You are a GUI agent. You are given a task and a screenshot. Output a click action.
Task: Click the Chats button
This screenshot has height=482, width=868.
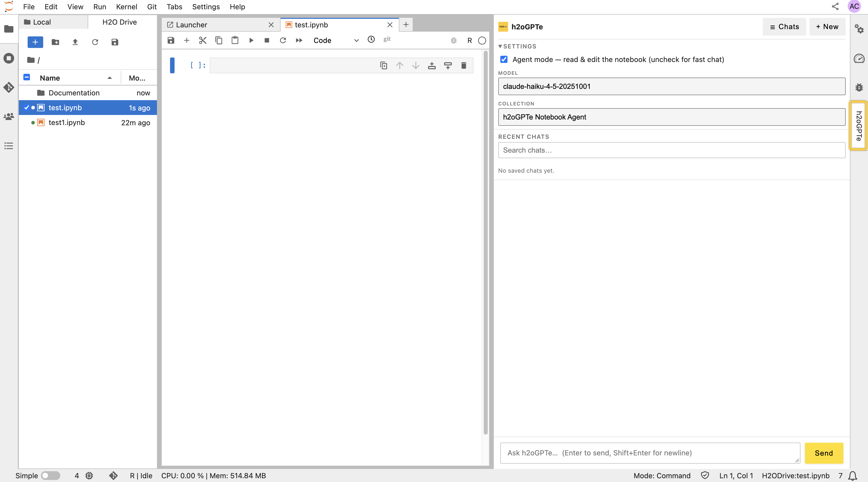(x=784, y=27)
